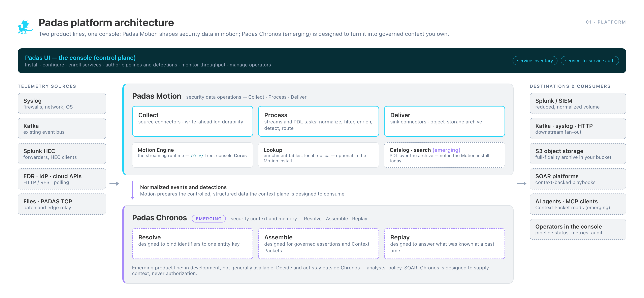Select the Catalog · search emerging card

[445, 155]
